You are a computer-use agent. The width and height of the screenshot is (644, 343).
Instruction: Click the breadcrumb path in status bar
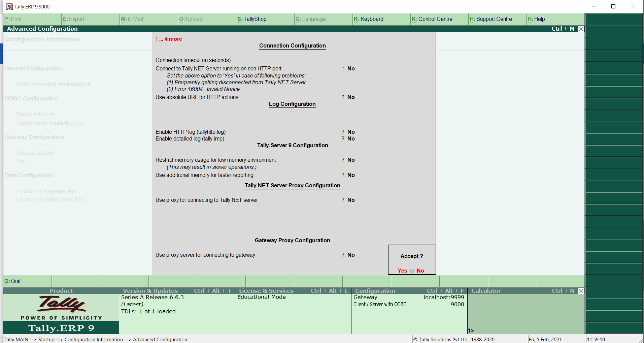pos(96,339)
